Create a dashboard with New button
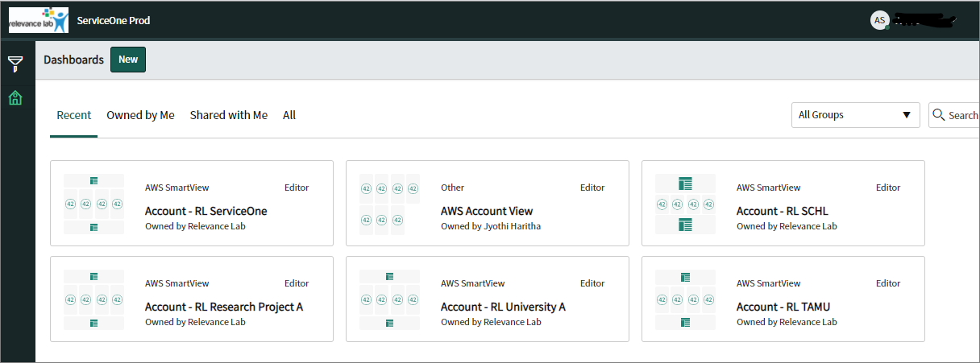Viewport: 980px width, 363px height. pyautogui.click(x=128, y=60)
